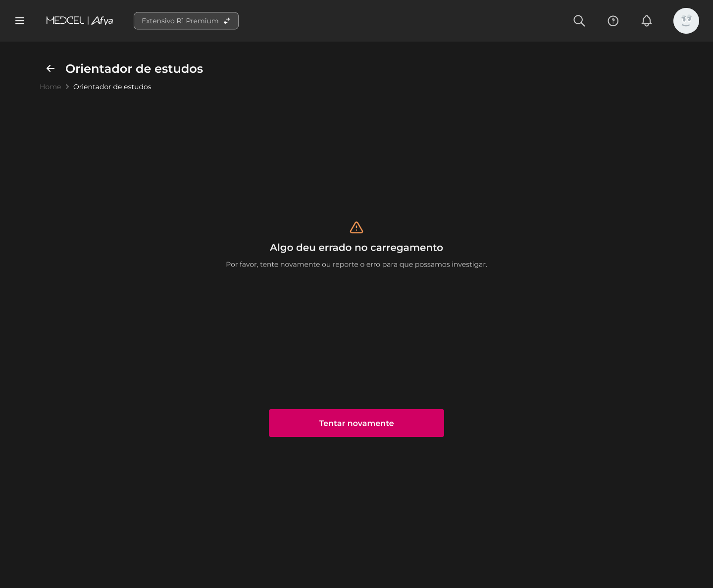
Task: Open the help question mark icon
Action: (x=613, y=21)
